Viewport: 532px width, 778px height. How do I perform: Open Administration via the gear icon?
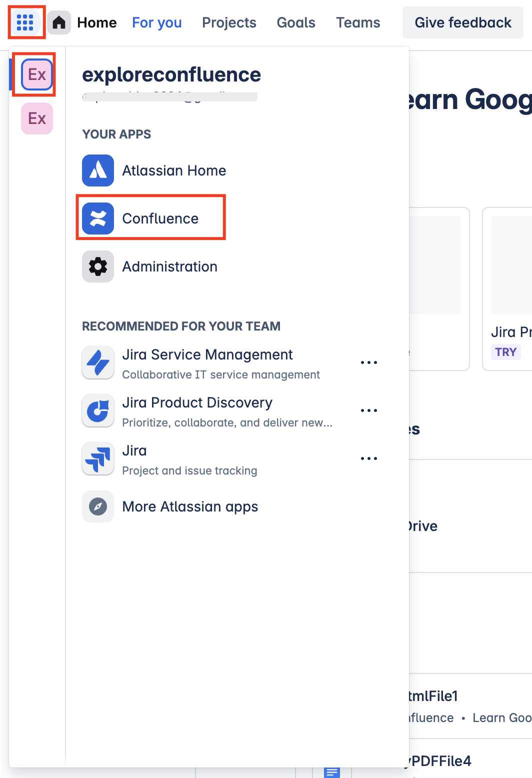(98, 266)
